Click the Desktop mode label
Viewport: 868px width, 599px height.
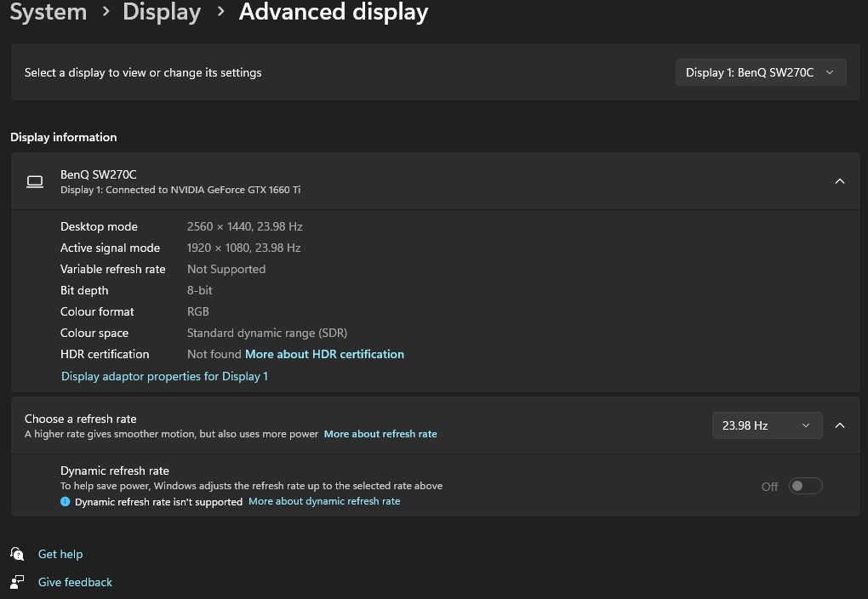pos(99,226)
